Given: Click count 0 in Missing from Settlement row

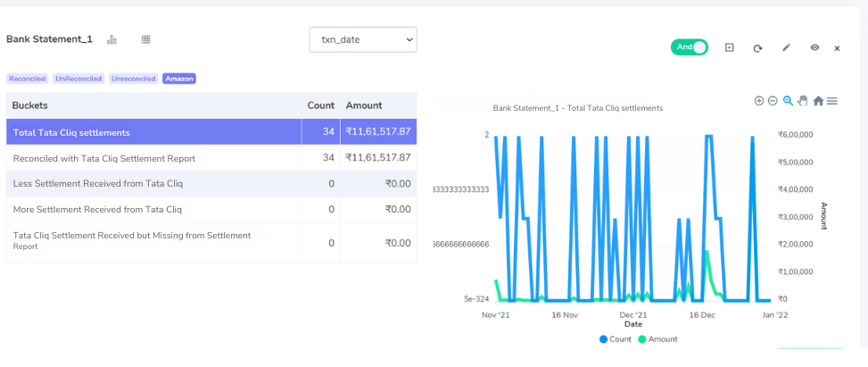Looking at the screenshot, I should point(332,243).
